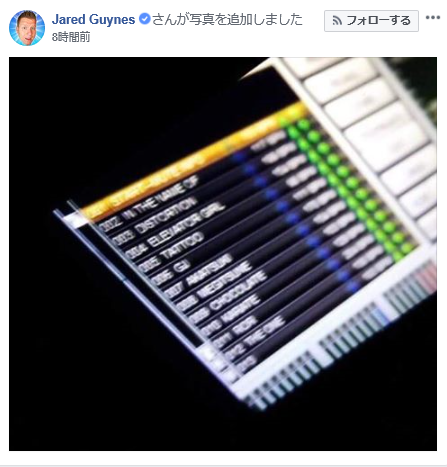Open the 8時間前 timestamp link

click(71, 37)
